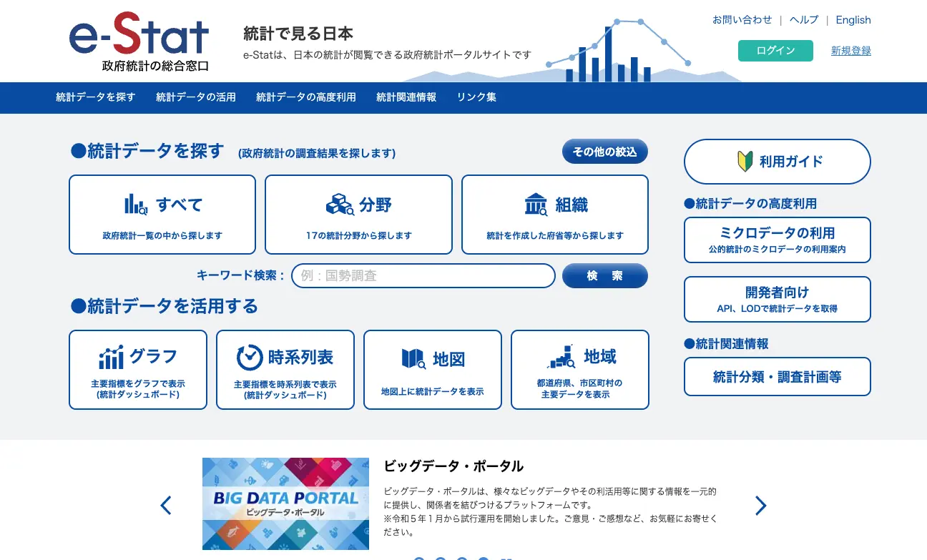Click the cubes icon in 分野 tile

click(x=340, y=205)
